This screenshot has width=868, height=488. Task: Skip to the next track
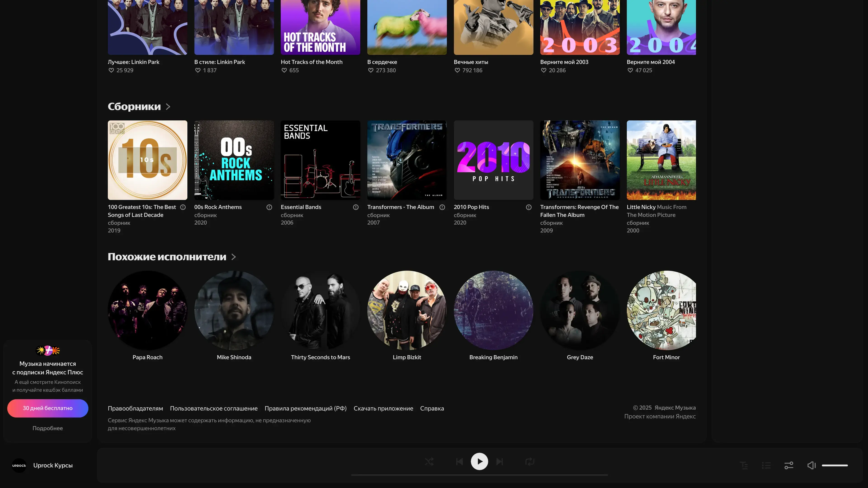click(x=500, y=461)
